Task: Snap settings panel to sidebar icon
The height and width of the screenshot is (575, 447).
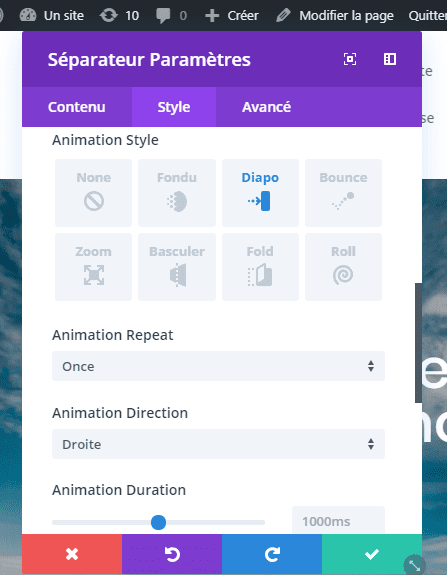Action: coord(390,59)
